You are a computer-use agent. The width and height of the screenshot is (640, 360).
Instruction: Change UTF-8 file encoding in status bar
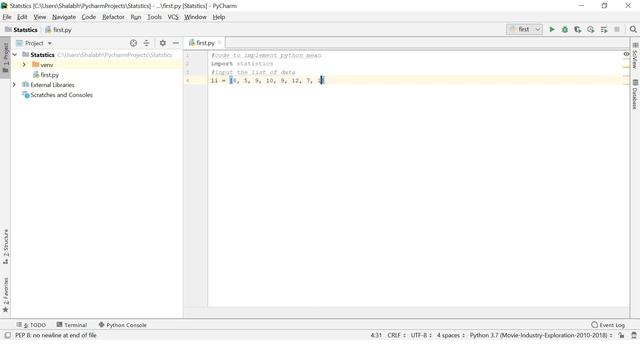point(421,335)
